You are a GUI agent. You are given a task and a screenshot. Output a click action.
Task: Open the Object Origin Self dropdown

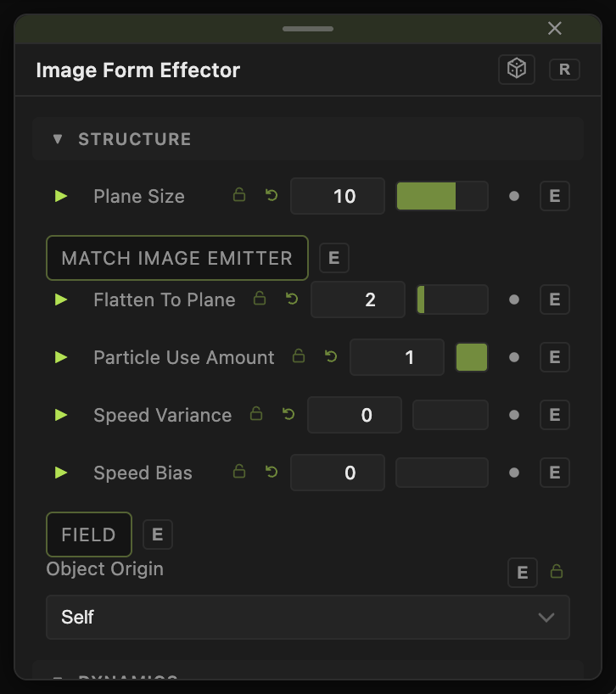[308, 617]
